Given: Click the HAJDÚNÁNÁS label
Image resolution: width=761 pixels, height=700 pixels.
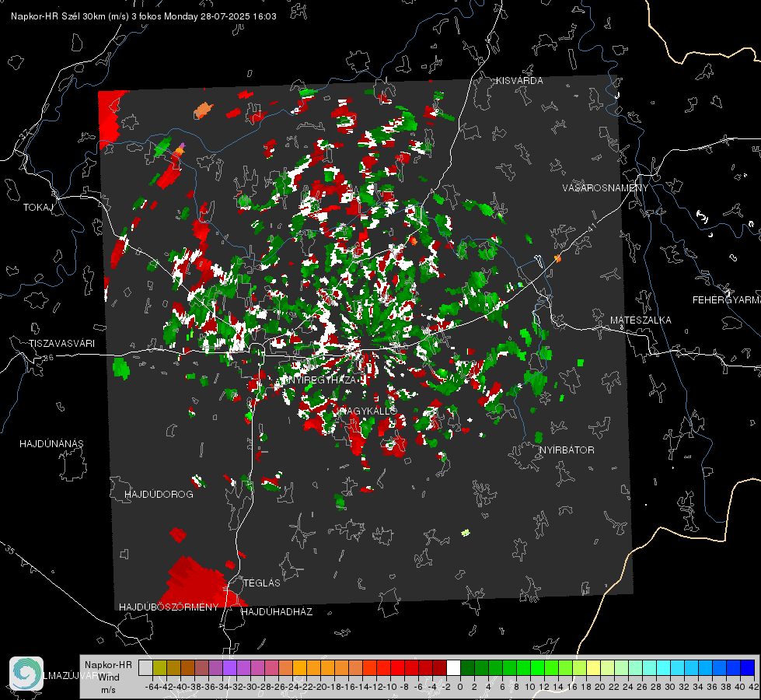Looking at the screenshot, I should (51, 443).
